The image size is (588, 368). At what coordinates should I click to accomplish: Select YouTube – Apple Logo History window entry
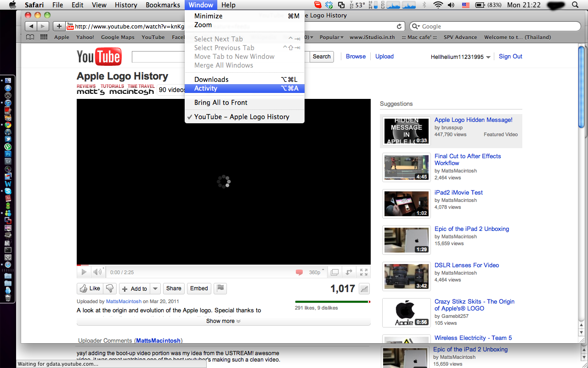click(x=244, y=117)
